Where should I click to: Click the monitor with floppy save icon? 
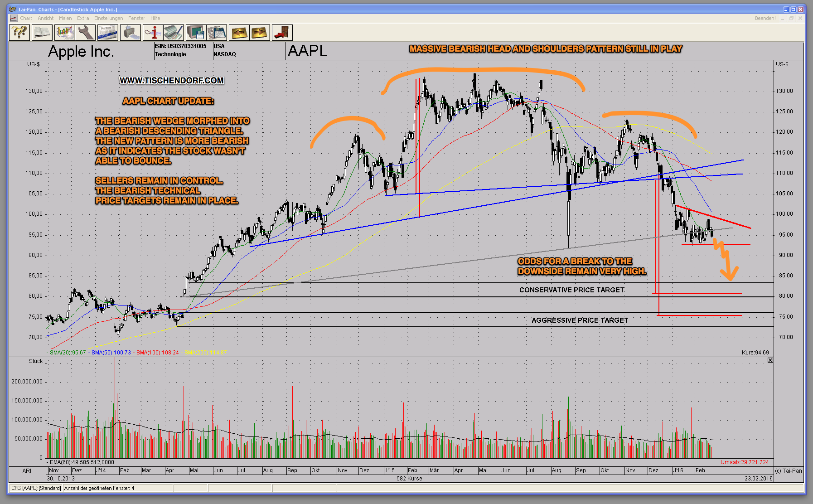click(x=196, y=33)
